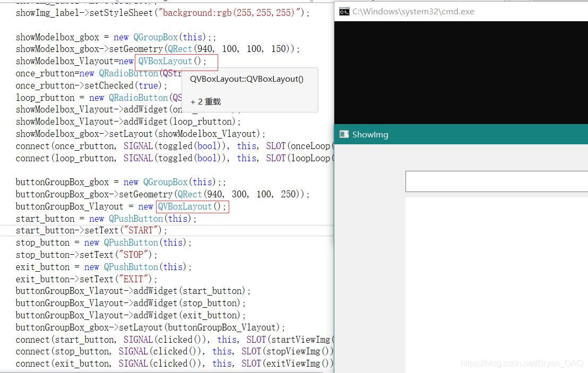Click the SLOT(stopViewImg()) code text

(289, 351)
